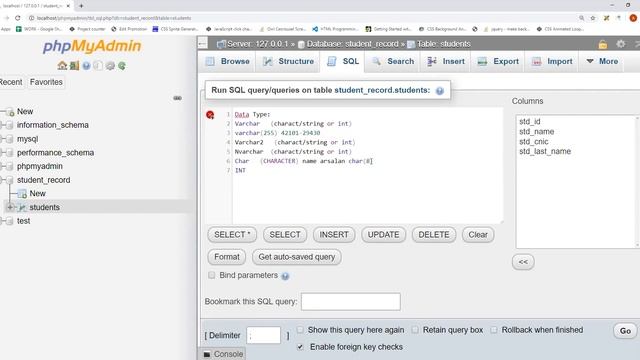Collapse the student_record database node
The image size is (640, 360).
pos(3,180)
